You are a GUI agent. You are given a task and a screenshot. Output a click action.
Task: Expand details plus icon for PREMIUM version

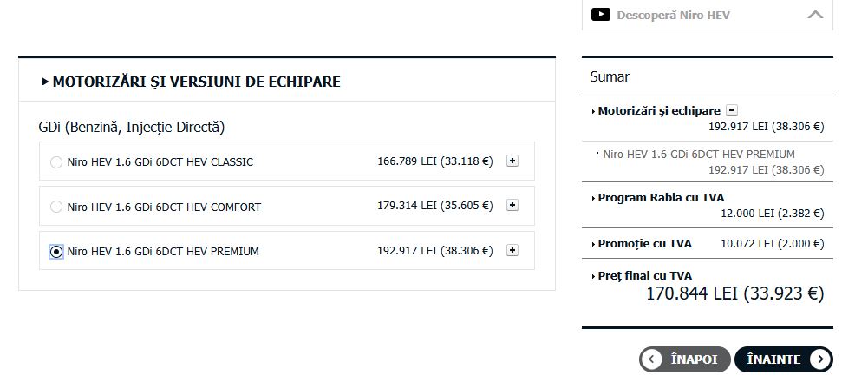512,250
